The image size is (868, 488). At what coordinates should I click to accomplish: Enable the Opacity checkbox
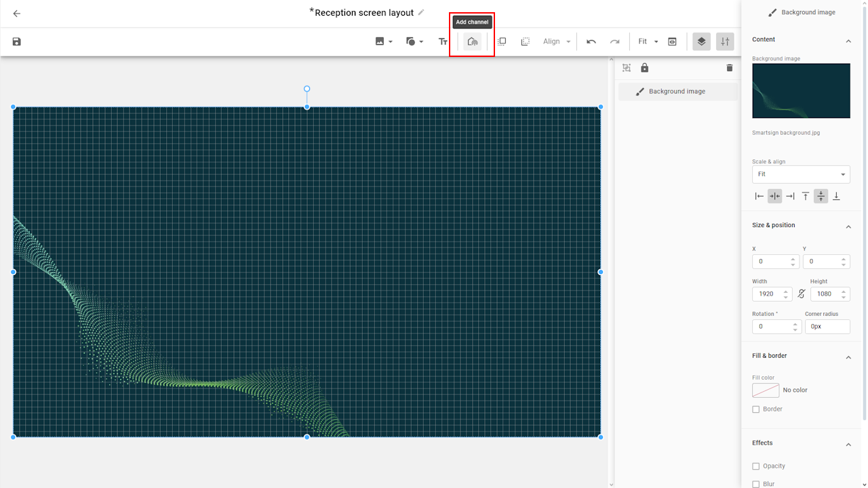pyautogui.click(x=756, y=466)
